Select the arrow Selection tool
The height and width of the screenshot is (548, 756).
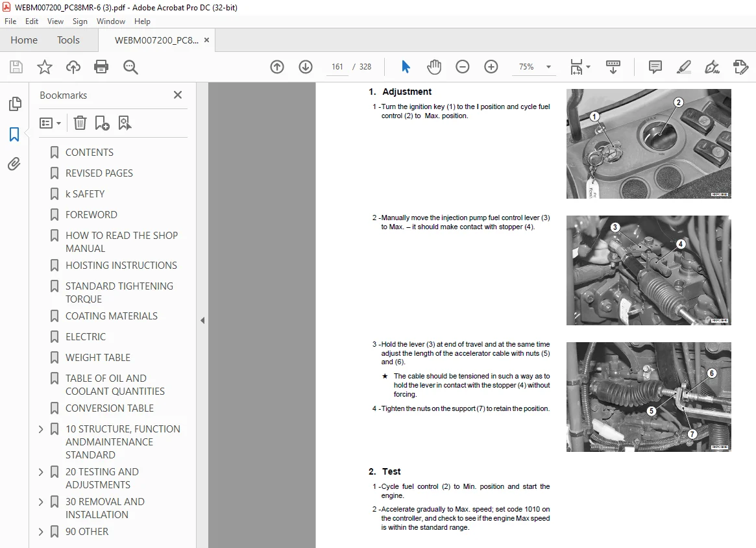coord(406,67)
